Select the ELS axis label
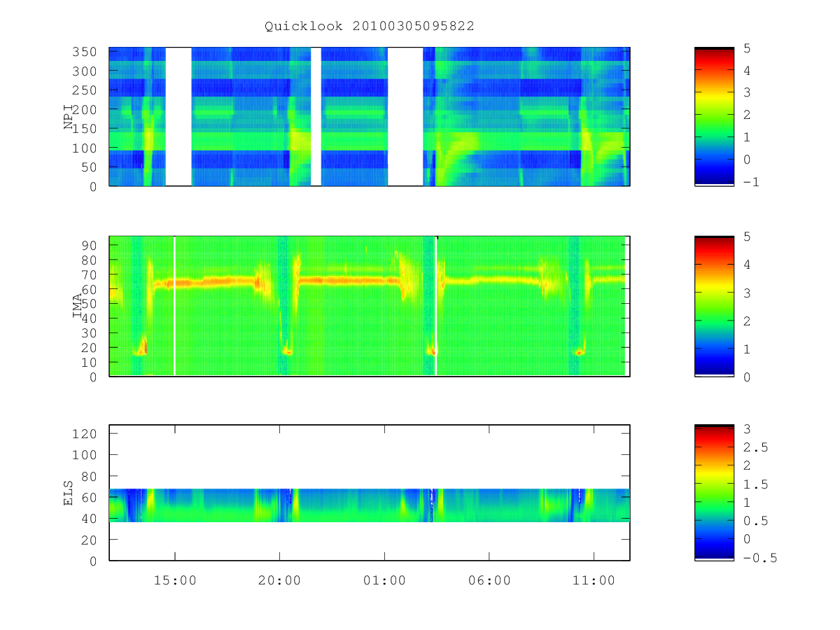The image size is (840, 630). [x=69, y=493]
